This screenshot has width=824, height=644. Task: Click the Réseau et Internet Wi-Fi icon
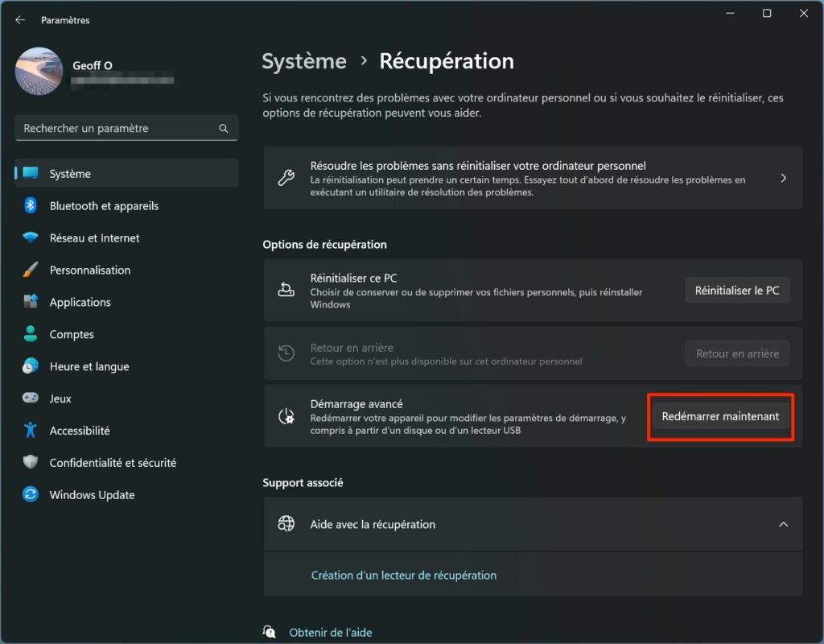click(x=31, y=238)
